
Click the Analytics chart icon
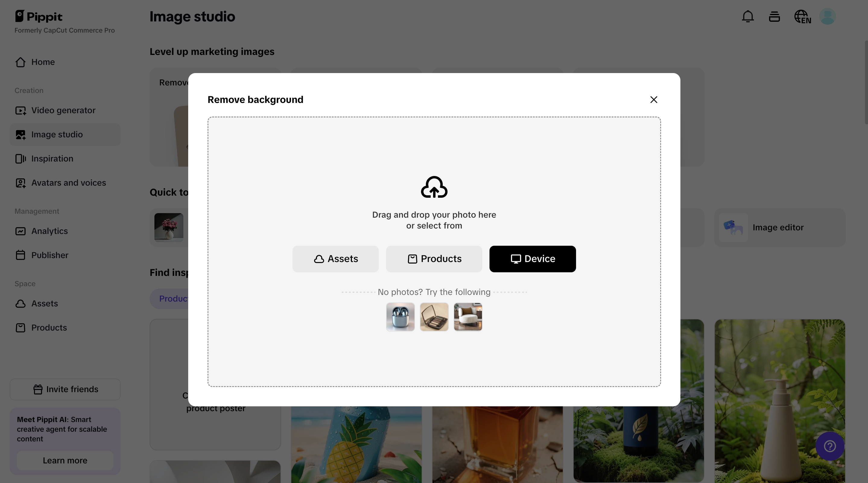tap(20, 231)
